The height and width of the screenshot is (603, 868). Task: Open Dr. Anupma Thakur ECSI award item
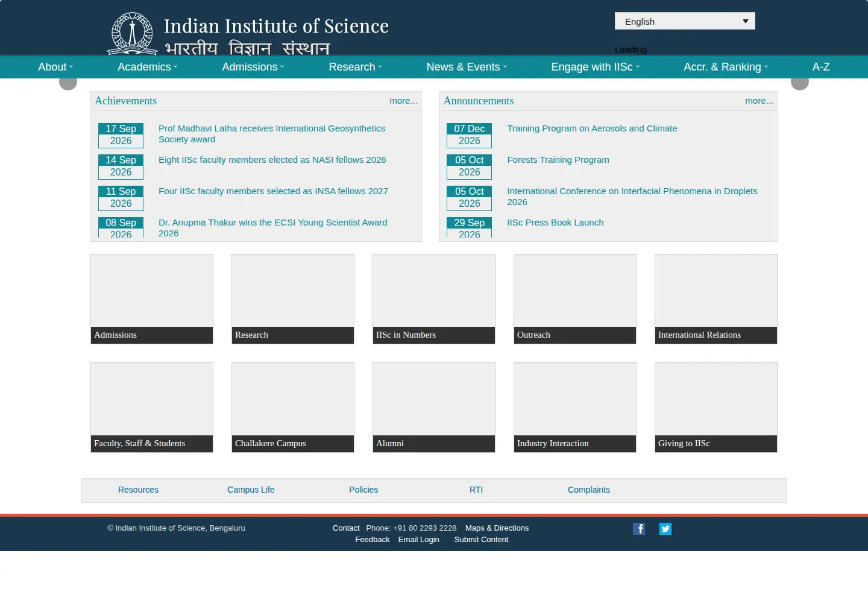[273, 228]
